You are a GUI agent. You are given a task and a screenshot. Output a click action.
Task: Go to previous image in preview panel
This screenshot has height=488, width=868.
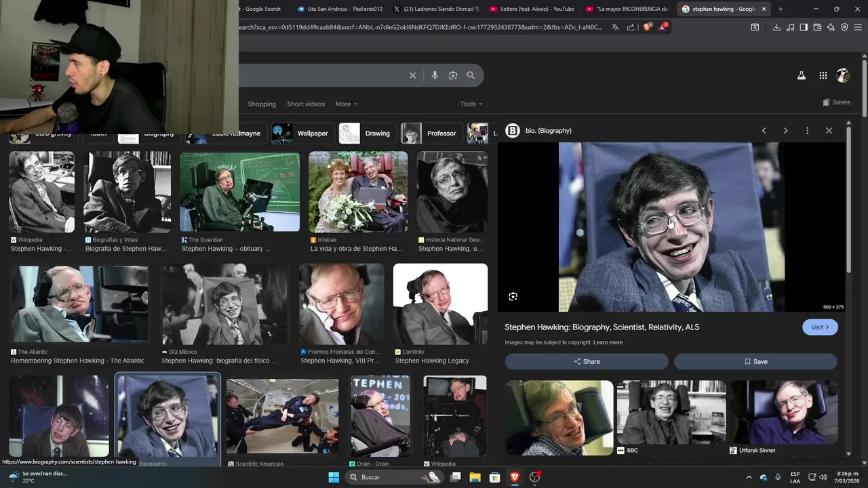(764, 131)
